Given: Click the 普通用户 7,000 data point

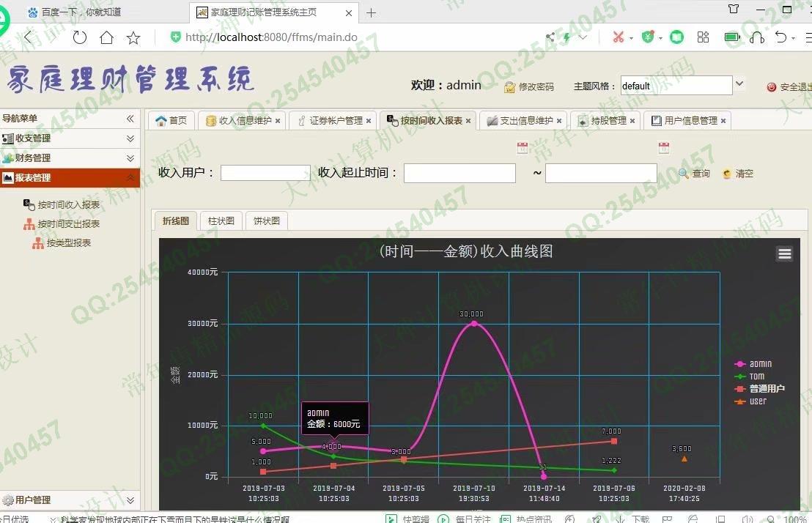Looking at the screenshot, I should [613, 441].
